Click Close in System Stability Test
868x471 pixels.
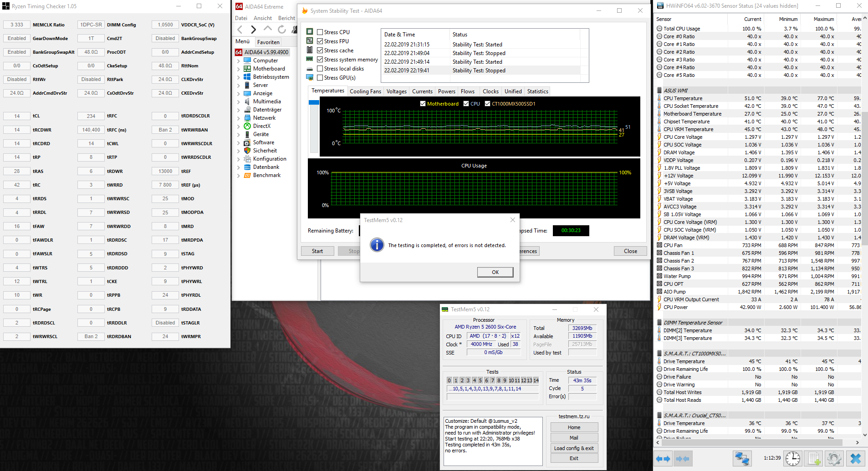point(631,251)
